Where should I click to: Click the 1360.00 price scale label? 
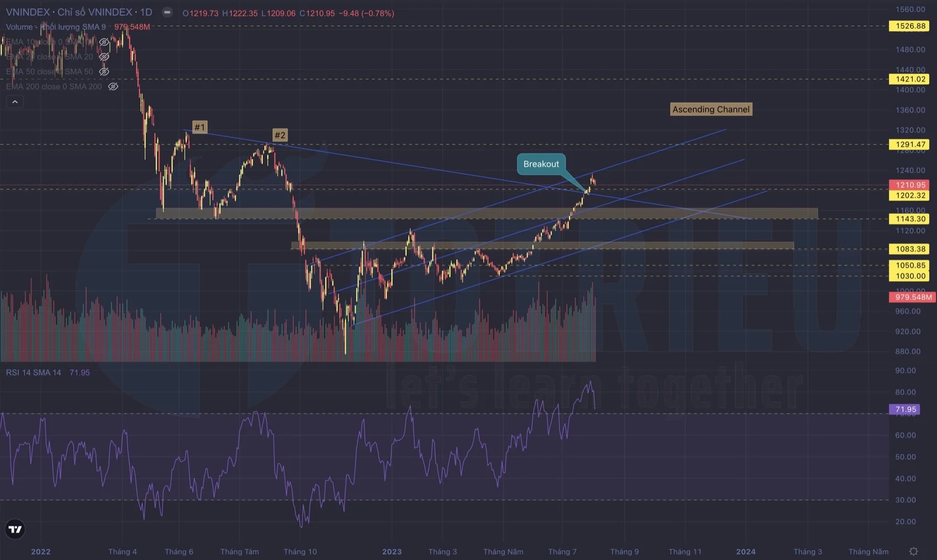point(910,110)
